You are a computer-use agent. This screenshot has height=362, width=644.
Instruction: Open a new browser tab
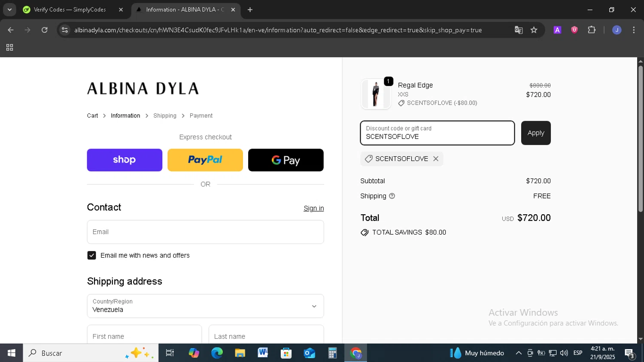(x=250, y=9)
